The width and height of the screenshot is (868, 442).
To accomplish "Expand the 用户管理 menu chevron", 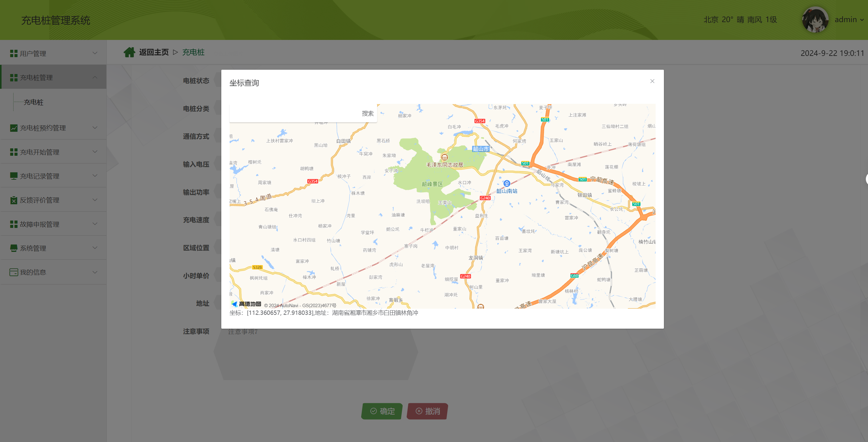I will 95,53.
